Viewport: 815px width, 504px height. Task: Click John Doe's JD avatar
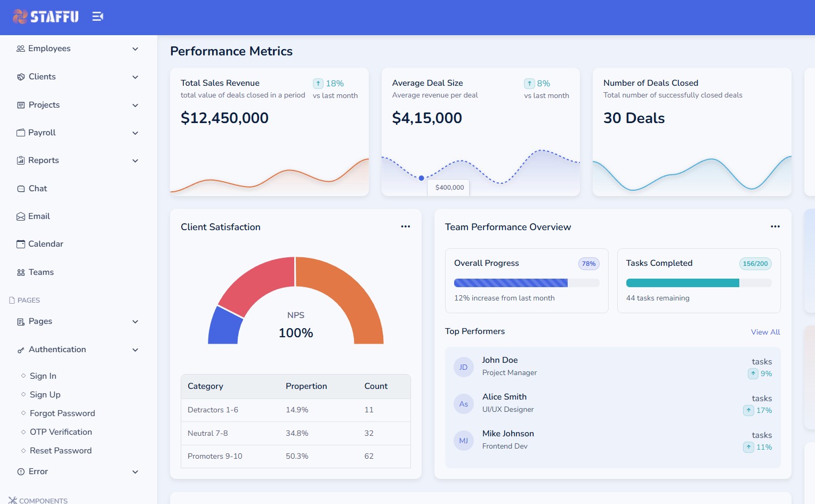tap(463, 367)
